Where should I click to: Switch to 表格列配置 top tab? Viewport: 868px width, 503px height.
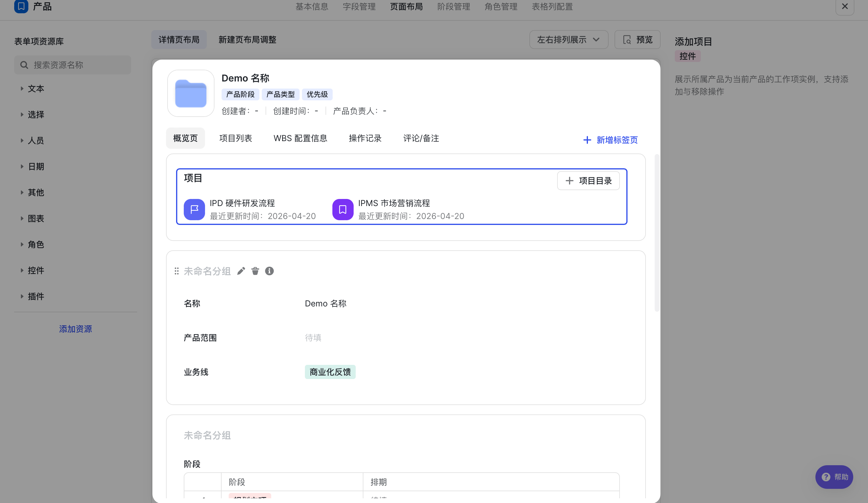tap(552, 6)
